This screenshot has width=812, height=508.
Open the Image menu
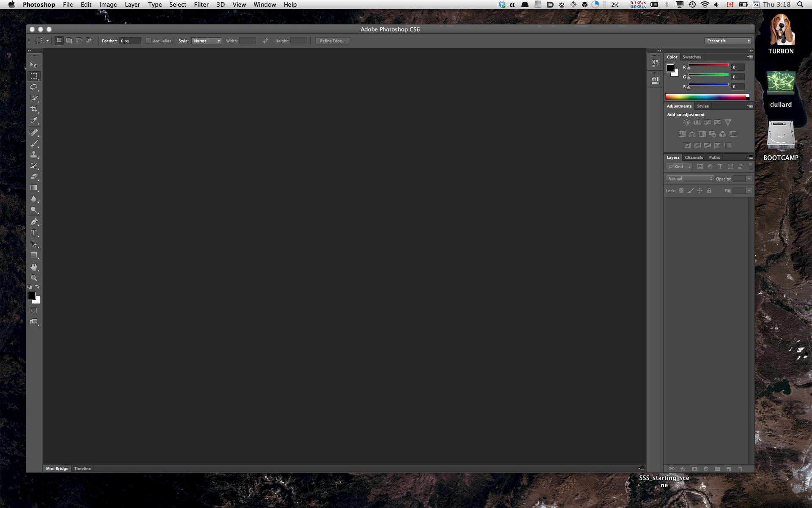[107, 5]
